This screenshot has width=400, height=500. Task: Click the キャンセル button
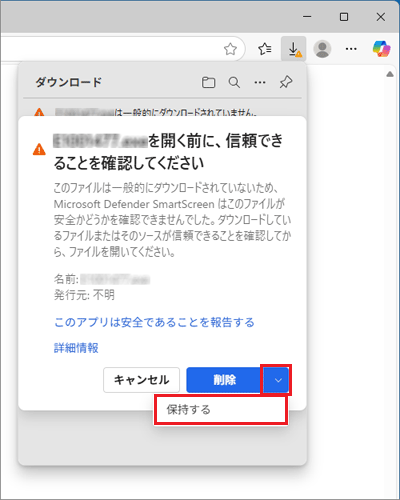pos(142,380)
